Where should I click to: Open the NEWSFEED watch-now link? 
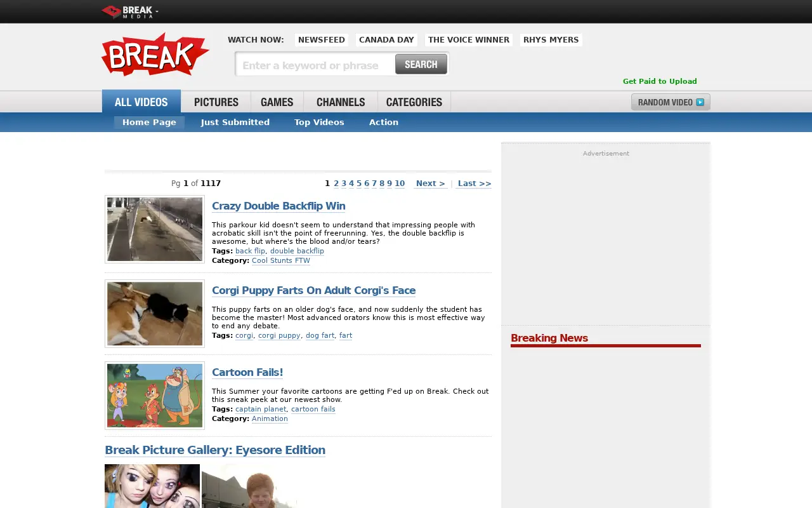coord(322,40)
